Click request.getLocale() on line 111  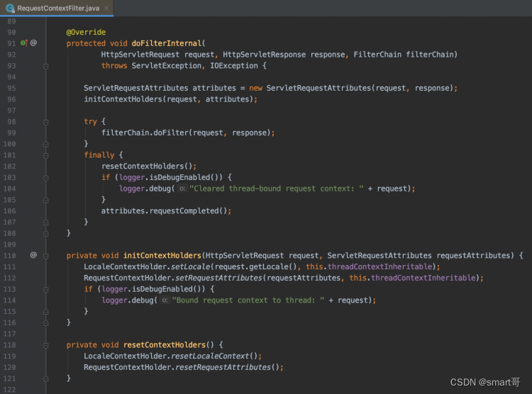point(256,267)
